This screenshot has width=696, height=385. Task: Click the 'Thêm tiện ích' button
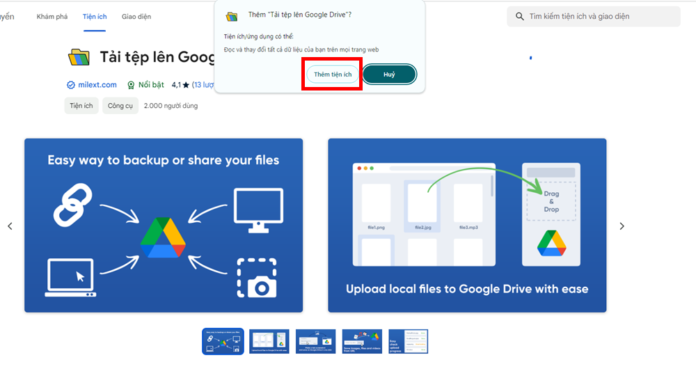(x=332, y=74)
